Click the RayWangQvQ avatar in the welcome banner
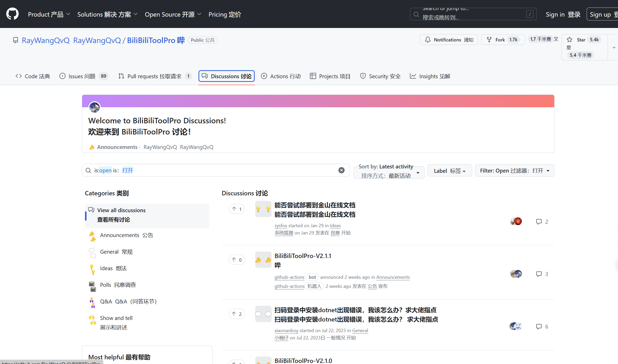 point(95,107)
